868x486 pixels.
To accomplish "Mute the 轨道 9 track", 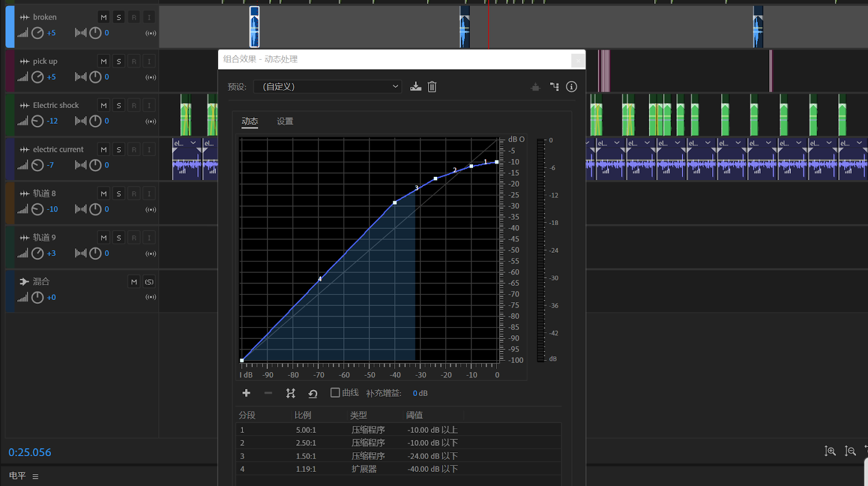I will coord(104,238).
